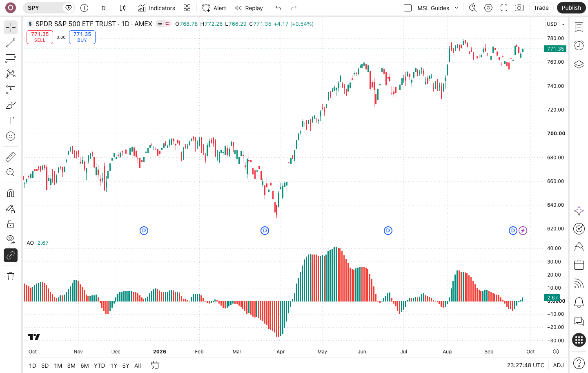
Task: Switch to the 1M time range
Action: click(58, 366)
